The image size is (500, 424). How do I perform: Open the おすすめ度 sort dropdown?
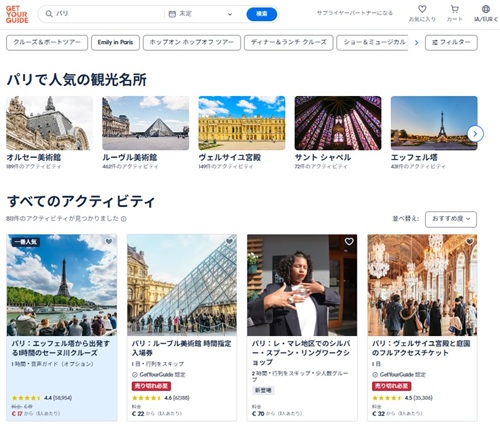(x=451, y=219)
